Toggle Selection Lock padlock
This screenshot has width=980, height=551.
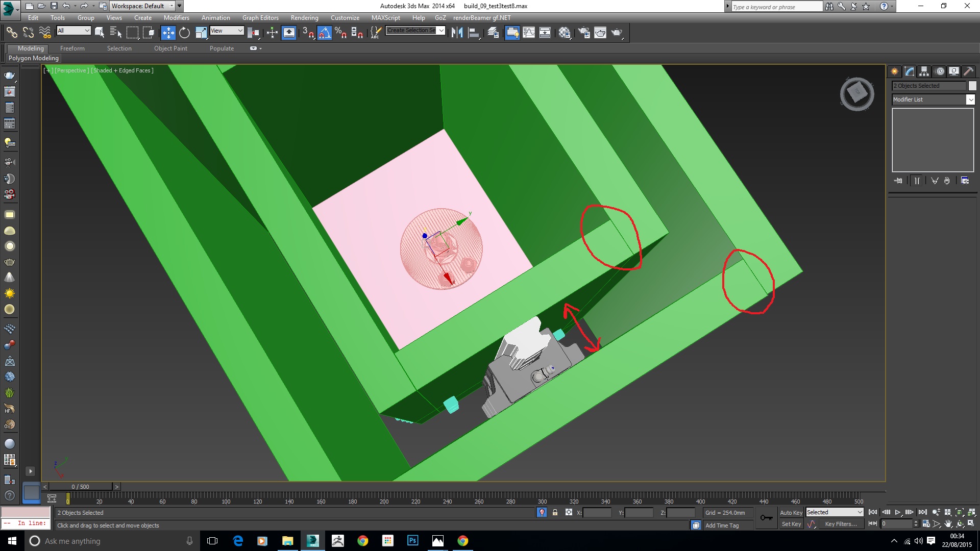555,512
